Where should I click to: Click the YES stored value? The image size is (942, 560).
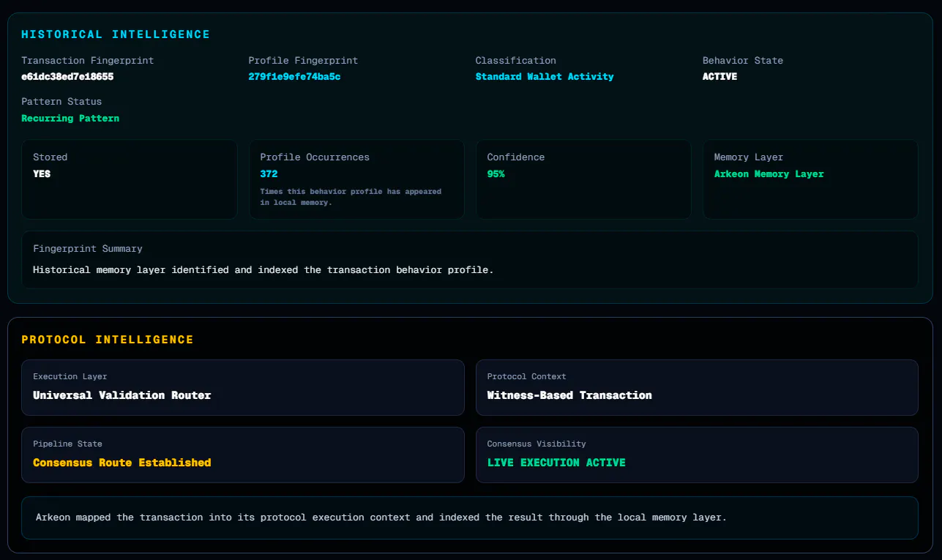click(x=42, y=174)
